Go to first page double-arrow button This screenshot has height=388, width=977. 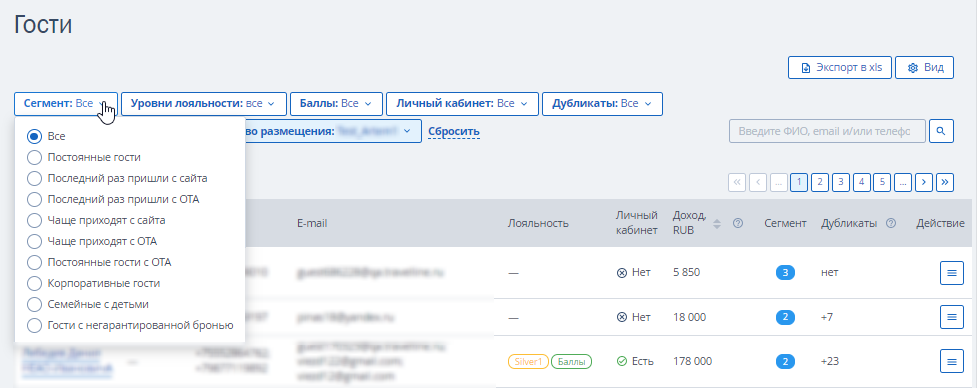pos(737,182)
